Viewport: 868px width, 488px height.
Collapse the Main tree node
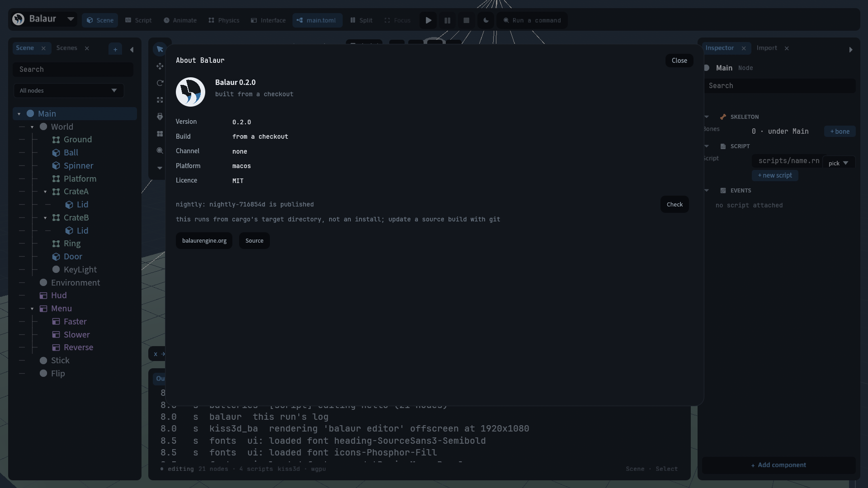pos(19,114)
